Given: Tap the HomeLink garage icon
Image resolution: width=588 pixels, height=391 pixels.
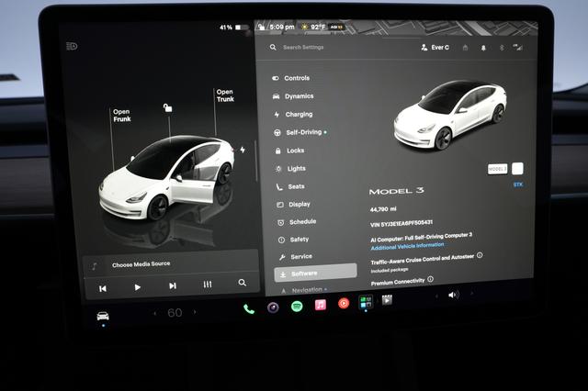Looking at the screenshot, I should click(465, 48).
